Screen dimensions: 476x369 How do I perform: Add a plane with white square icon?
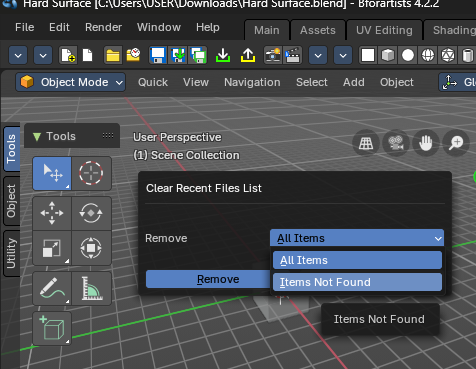point(368,55)
